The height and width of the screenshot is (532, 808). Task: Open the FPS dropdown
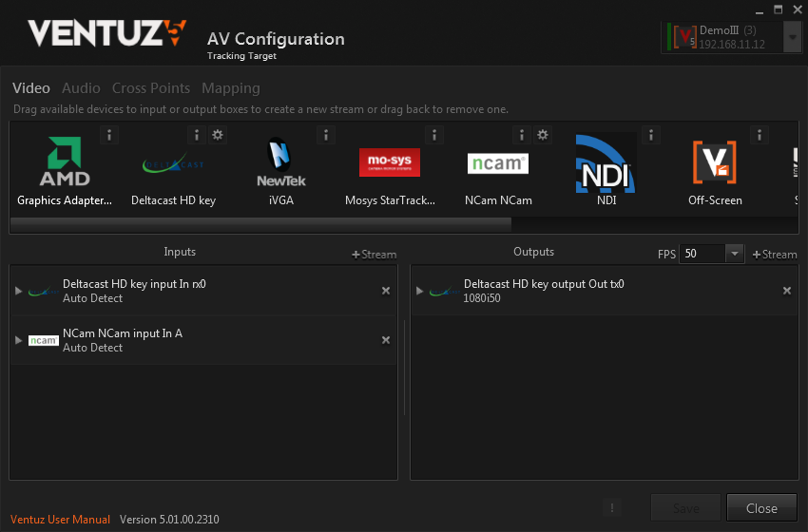(734, 254)
